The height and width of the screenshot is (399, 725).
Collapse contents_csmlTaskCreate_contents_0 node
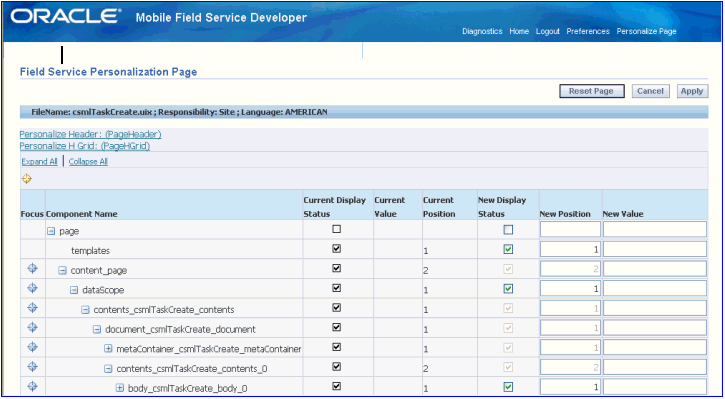(108, 368)
